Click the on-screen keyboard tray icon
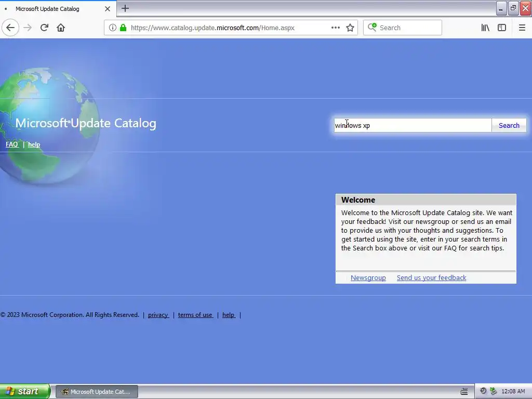 [464, 392]
